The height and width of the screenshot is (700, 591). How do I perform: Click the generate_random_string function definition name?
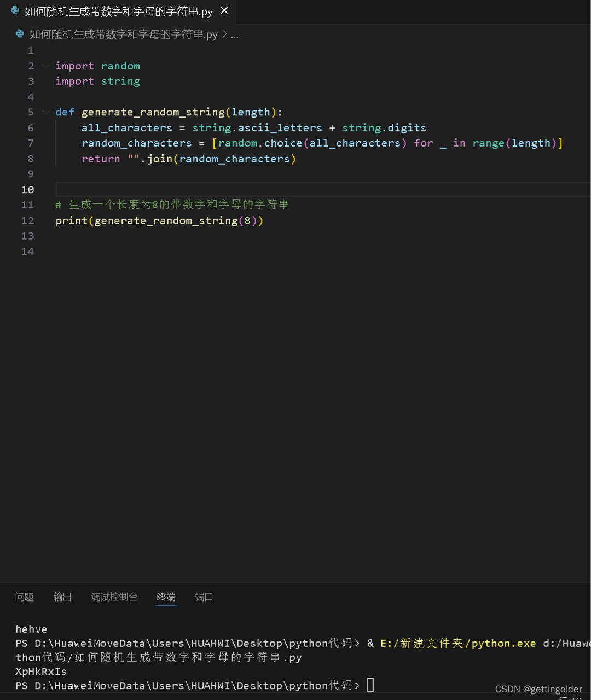(x=153, y=112)
